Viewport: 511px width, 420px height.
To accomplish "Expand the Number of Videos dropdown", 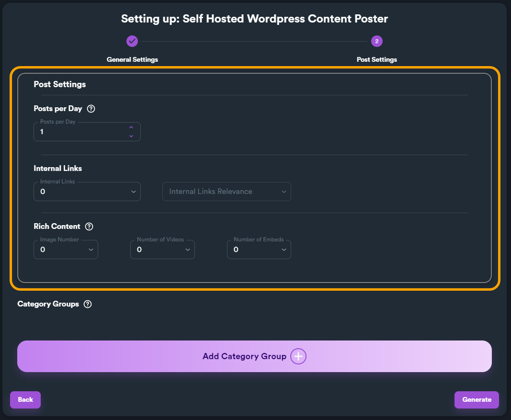I will (x=162, y=250).
